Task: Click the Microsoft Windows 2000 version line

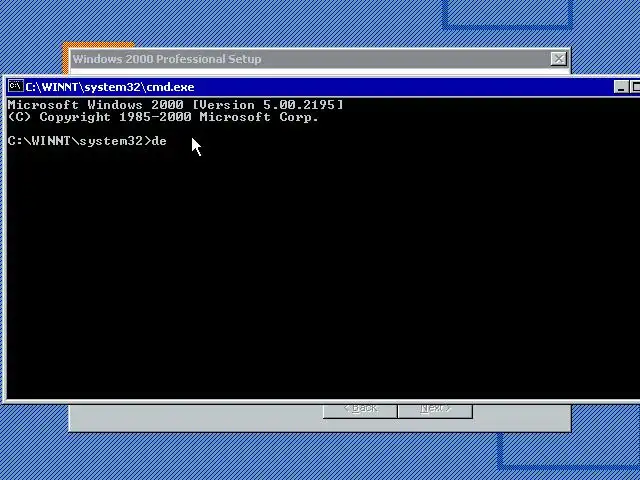Action: pyautogui.click(x=176, y=105)
